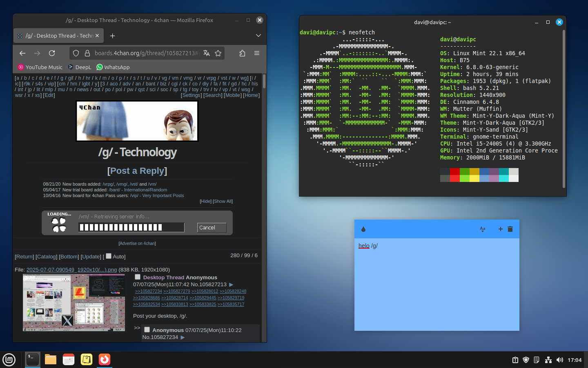Close the /g/ Desktop Thread tab
Viewport: 588px width, 368px height.
[97, 36]
